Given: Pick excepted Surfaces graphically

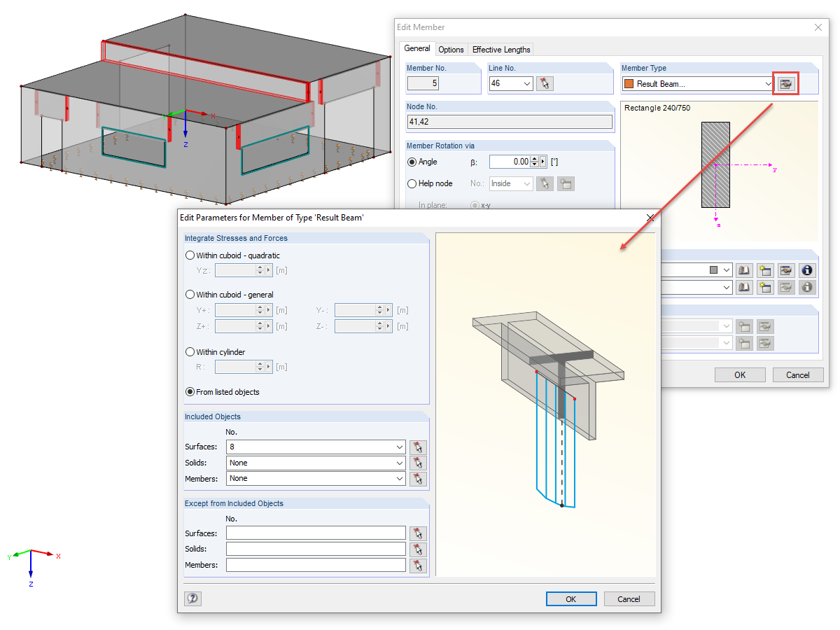Looking at the screenshot, I should [418, 533].
